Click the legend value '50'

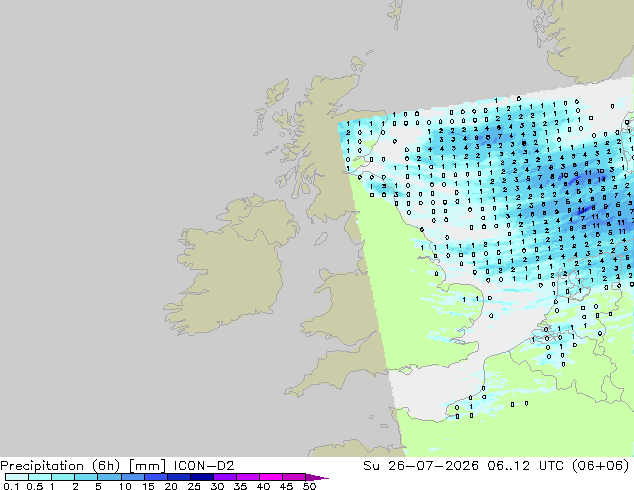coord(309,486)
